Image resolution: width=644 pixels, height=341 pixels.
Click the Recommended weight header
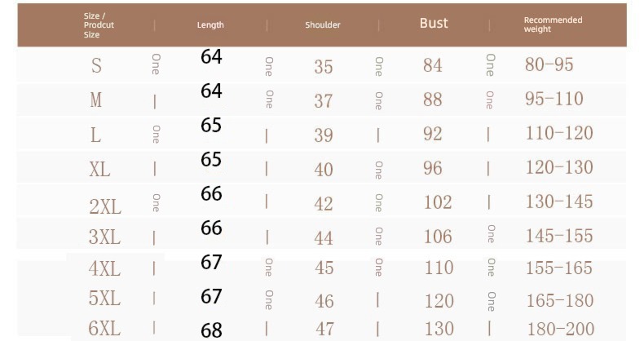pos(553,24)
